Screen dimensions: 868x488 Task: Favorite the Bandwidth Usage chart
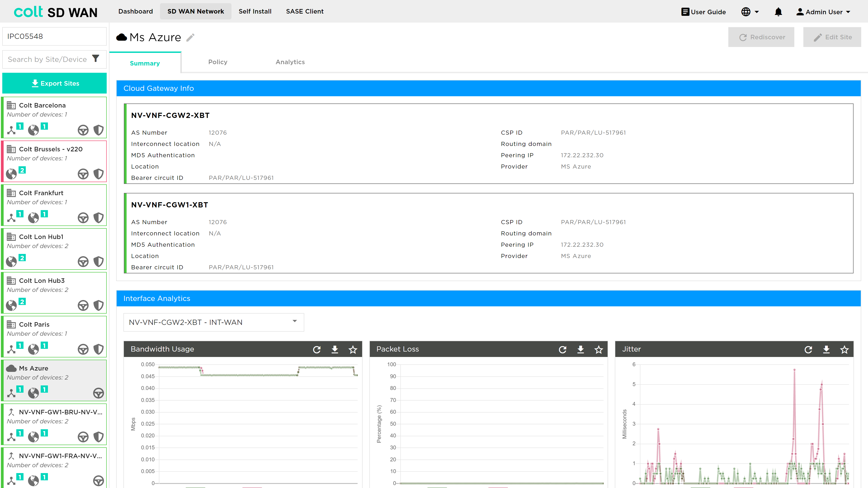coord(353,350)
